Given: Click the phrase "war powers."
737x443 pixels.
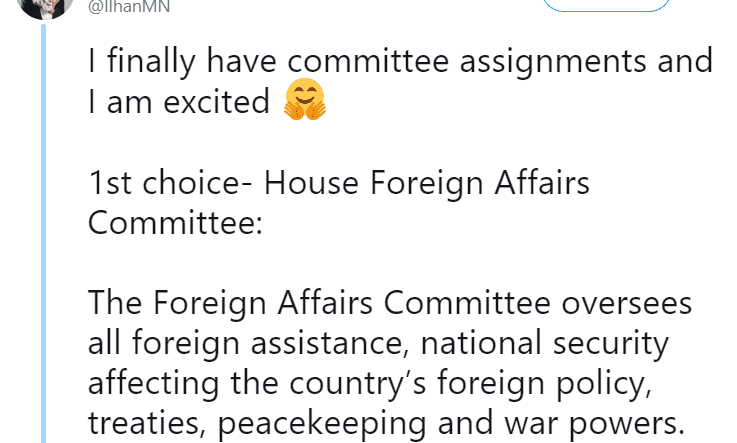Looking at the screenshot, I should 594,425.
